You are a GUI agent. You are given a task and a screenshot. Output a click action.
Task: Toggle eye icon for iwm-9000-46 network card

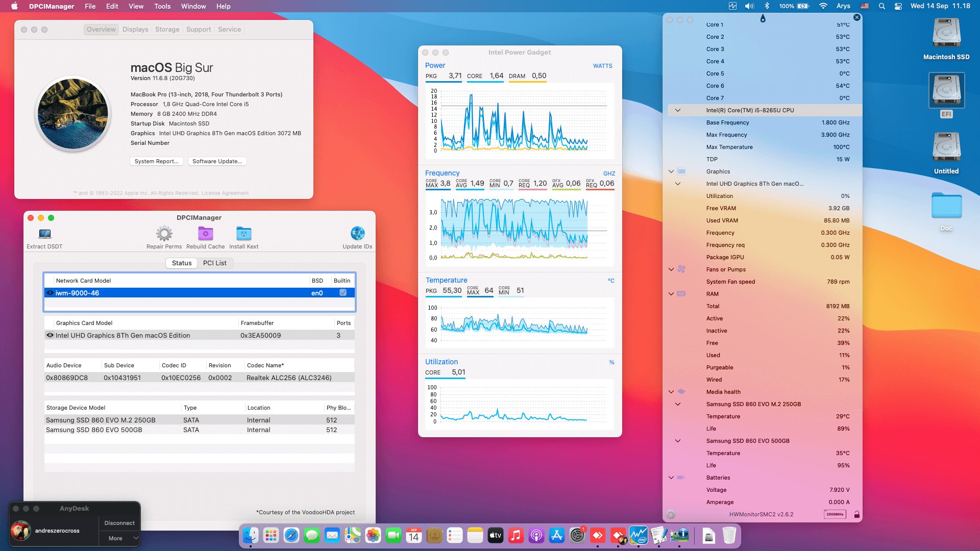pyautogui.click(x=50, y=293)
